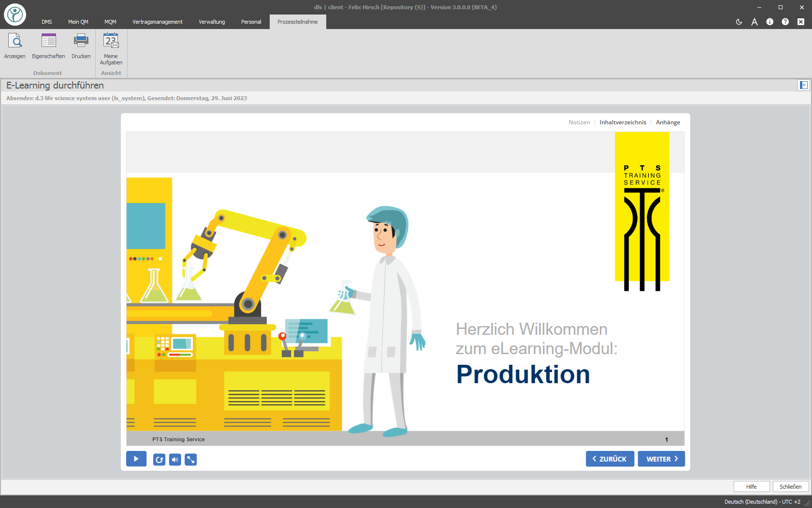Open the Verwaltung ribbon menu
This screenshot has height=508, width=812.
click(212, 22)
